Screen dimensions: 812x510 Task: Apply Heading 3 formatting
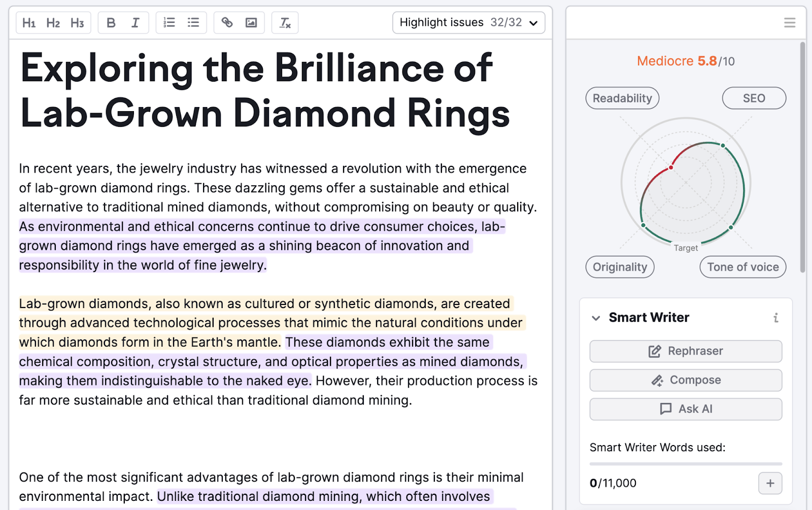coord(77,23)
